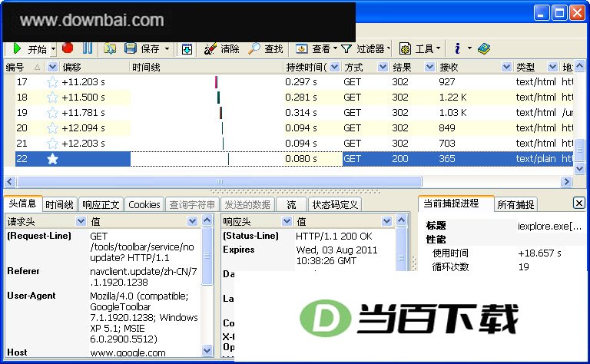Click the horizontal scrollbar right arrow
Image resolution: width=590 pixels, height=364 pixels.
pos(566,182)
